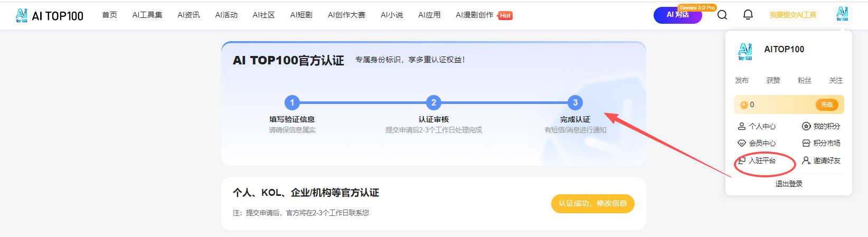Go to the 首页 menu item

(110, 15)
